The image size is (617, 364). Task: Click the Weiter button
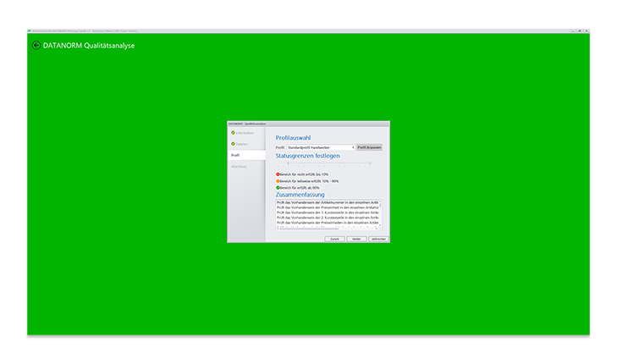[x=356, y=239]
